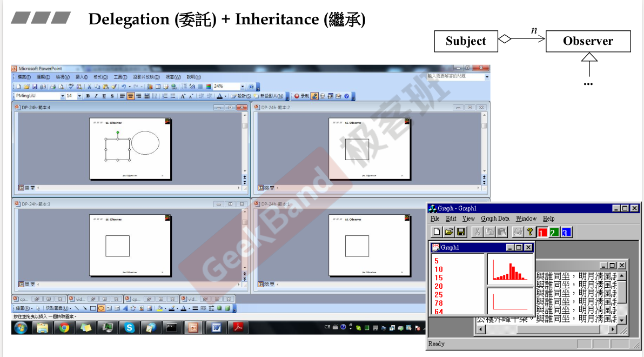644x357 pixels.
Task: Click the Open folder icon in Graph window
Action: point(448,232)
